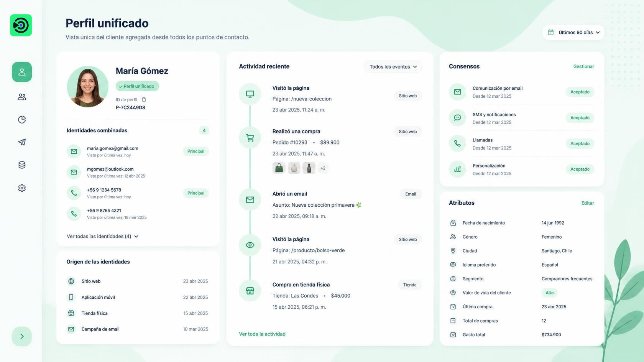Open the audiences people icon in sidebar
644x362 pixels.
(22, 97)
